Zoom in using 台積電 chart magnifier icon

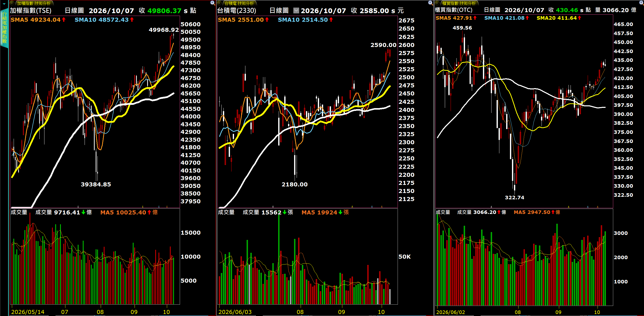[430, 3]
